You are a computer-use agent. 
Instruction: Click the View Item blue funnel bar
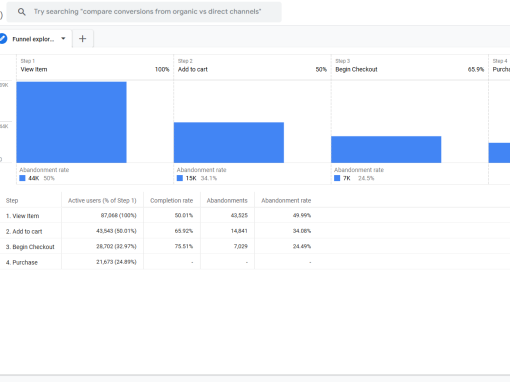(x=71, y=122)
